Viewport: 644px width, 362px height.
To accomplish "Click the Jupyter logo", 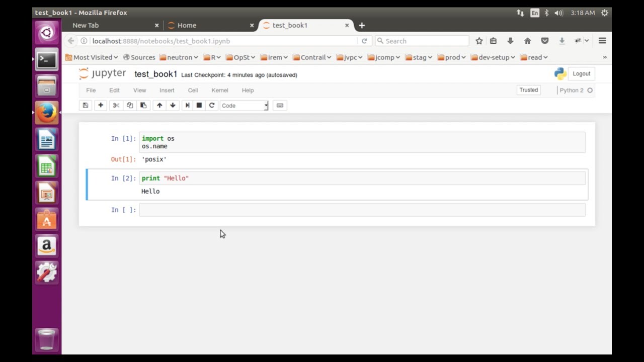I will coord(103,73).
